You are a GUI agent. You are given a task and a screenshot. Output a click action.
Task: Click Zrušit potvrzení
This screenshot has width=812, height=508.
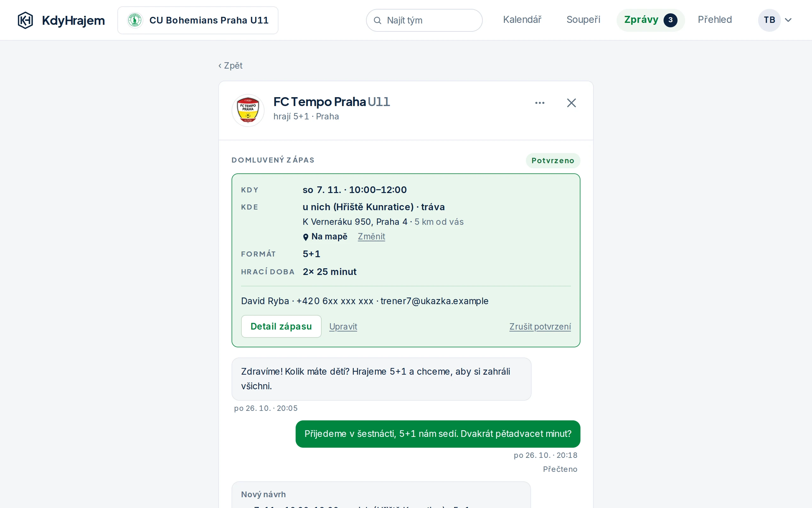540,327
